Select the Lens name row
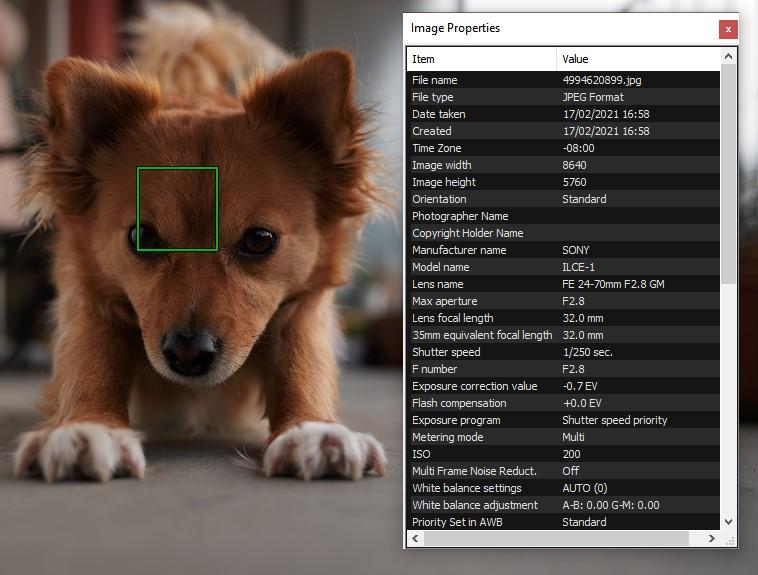The width and height of the screenshot is (758, 575). pos(564,284)
